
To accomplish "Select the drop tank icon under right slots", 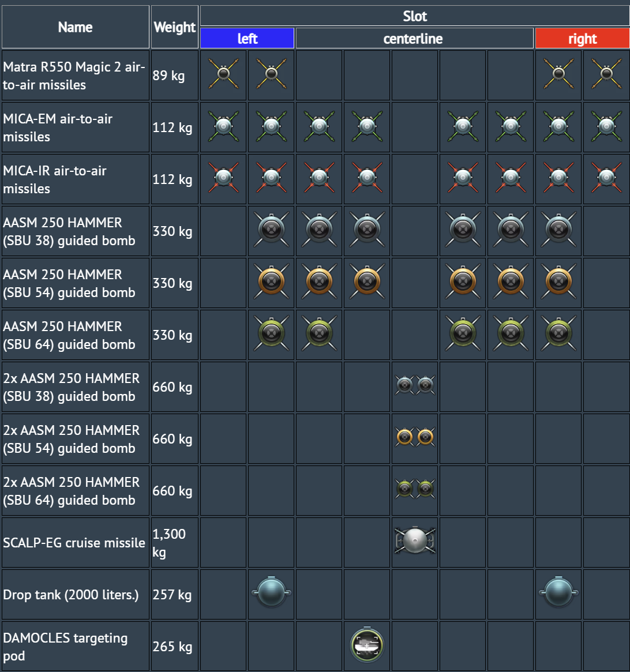I will click(558, 593).
